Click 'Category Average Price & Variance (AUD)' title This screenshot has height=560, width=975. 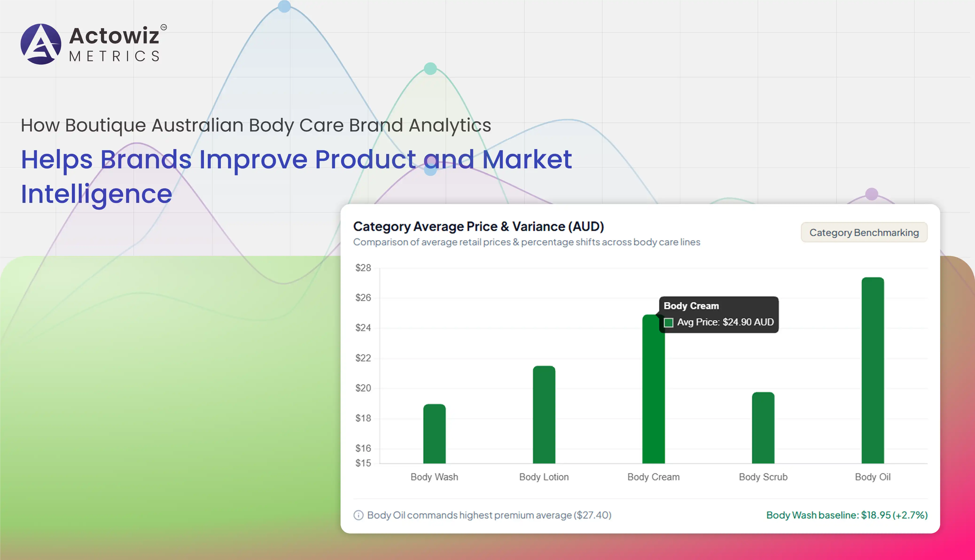[479, 227]
